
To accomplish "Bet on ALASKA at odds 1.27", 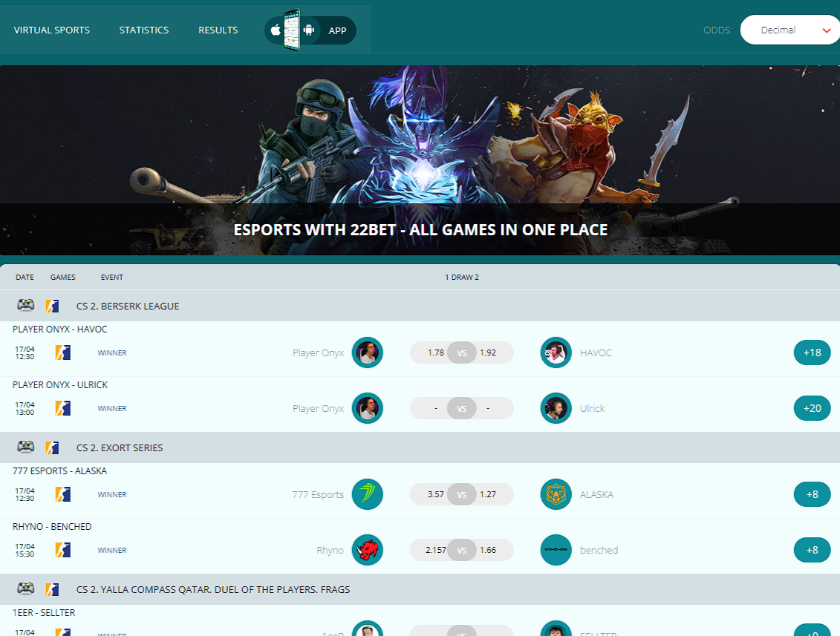I will 491,494.
